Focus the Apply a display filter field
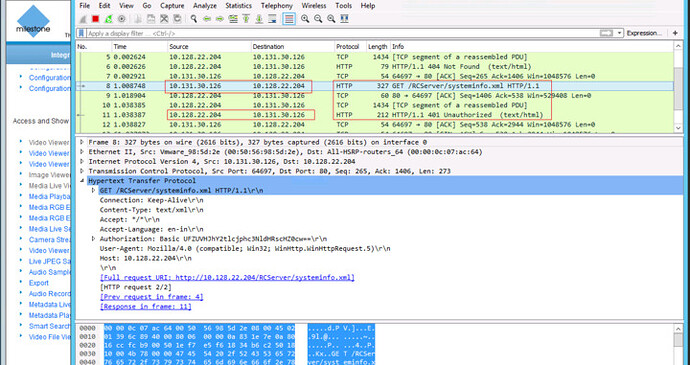The width and height of the screenshot is (690, 365). (343, 33)
